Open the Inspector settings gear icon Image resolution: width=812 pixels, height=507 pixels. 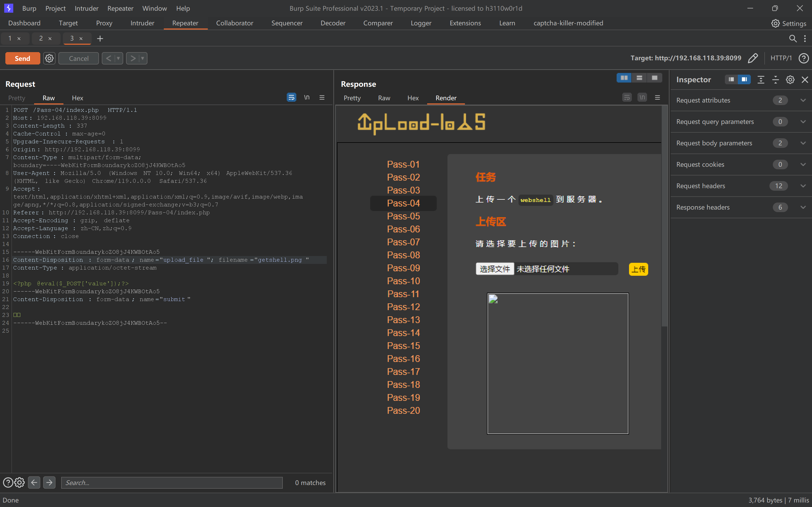click(790, 79)
